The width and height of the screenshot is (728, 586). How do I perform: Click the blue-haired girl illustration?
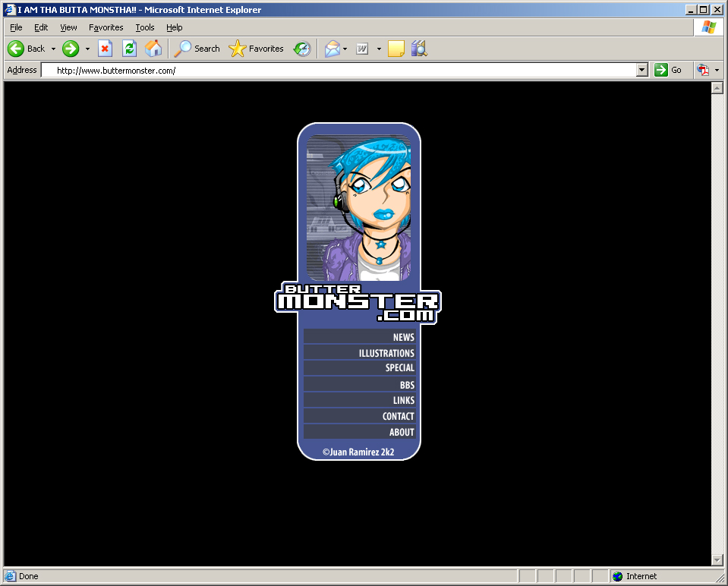tap(358, 208)
